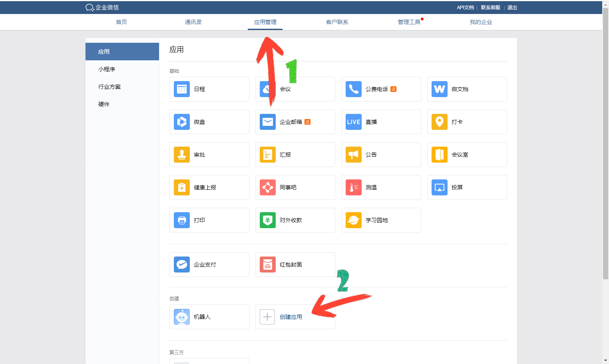The image size is (609, 364).
Task: Open the 审批 stamp icon
Action: tap(182, 155)
